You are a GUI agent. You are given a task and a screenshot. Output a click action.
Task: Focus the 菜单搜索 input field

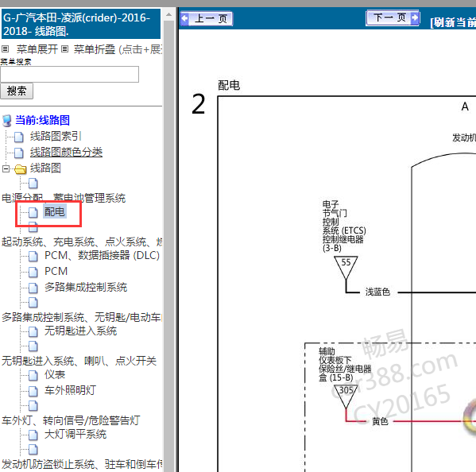(69, 74)
